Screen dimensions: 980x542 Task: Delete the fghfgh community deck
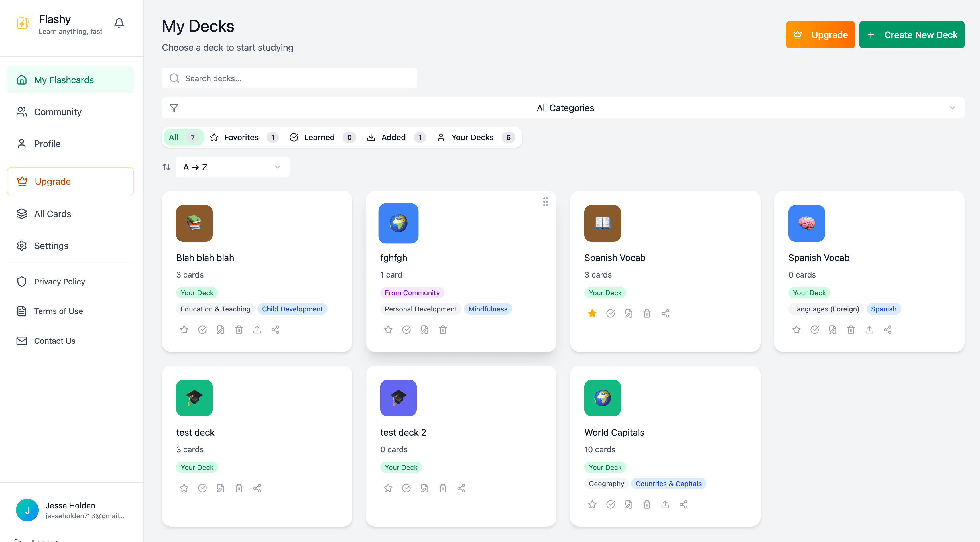pos(443,330)
